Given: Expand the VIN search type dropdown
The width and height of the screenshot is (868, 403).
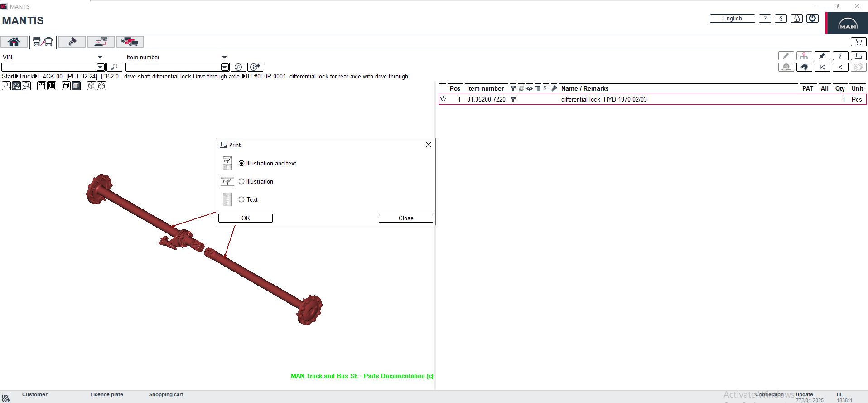Looking at the screenshot, I should (100, 57).
